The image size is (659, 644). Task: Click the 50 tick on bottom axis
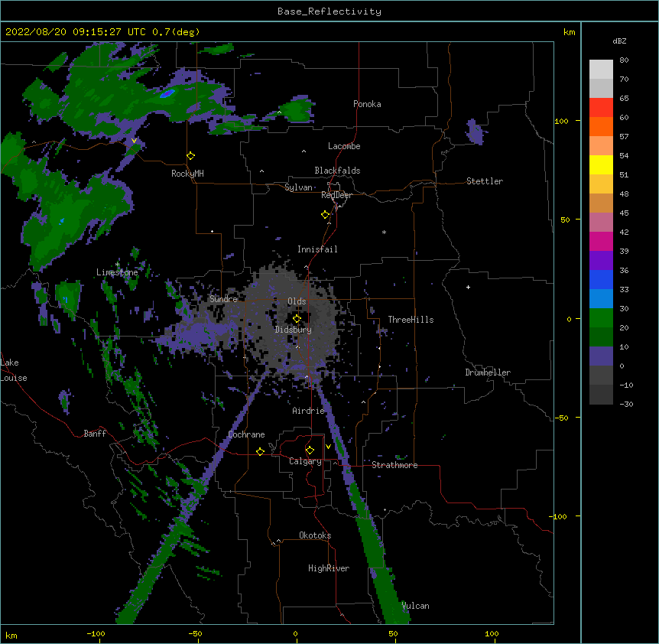pos(393,633)
